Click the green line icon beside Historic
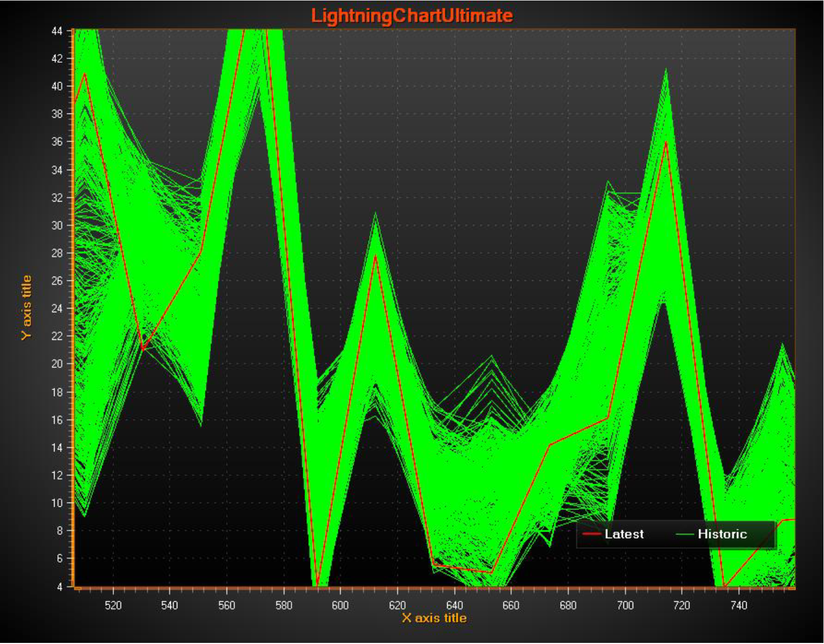824x644 pixels. pyautogui.click(x=685, y=534)
